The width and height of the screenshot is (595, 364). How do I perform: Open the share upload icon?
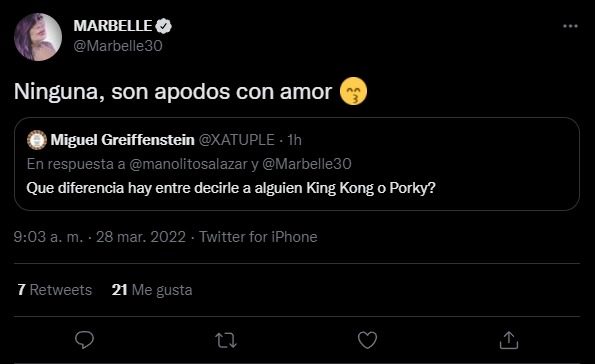(508, 340)
